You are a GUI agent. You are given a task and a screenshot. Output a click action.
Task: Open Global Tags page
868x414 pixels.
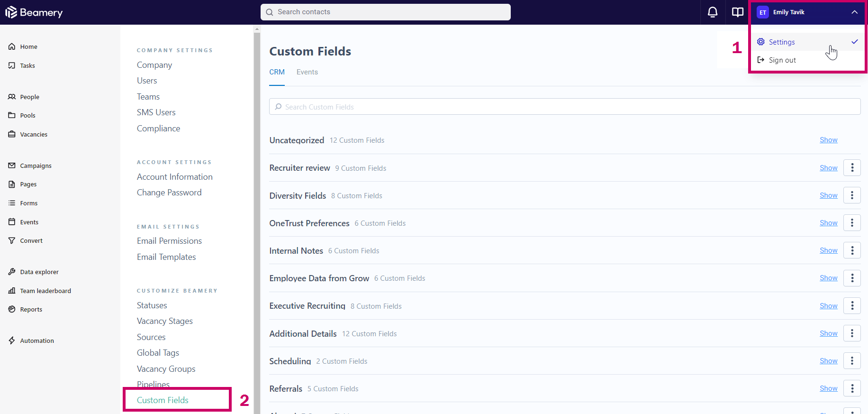[x=158, y=353]
